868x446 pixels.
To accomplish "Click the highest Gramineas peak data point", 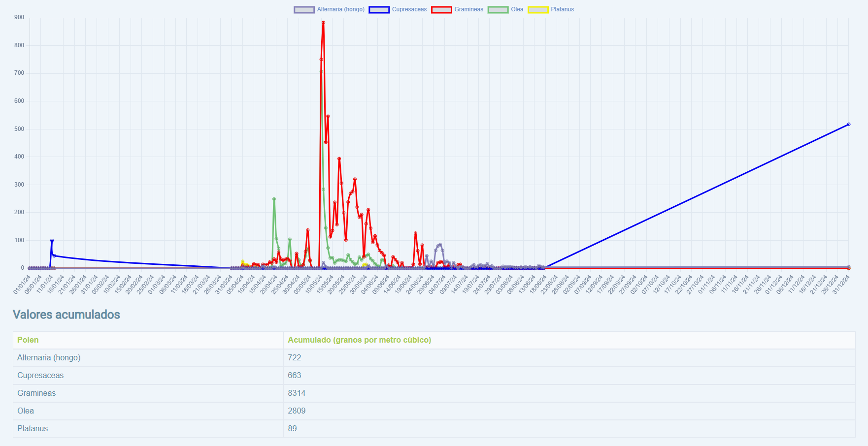I will tap(323, 23).
